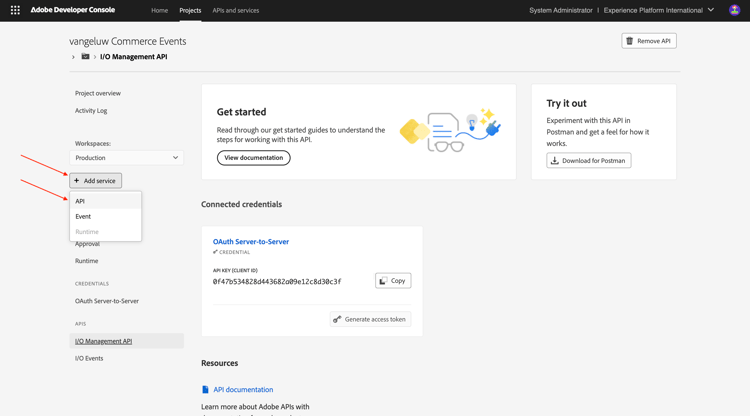Viewport: 750px width, 416px height.
Task: Click the copy icon beside API key
Action: (383, 281)
